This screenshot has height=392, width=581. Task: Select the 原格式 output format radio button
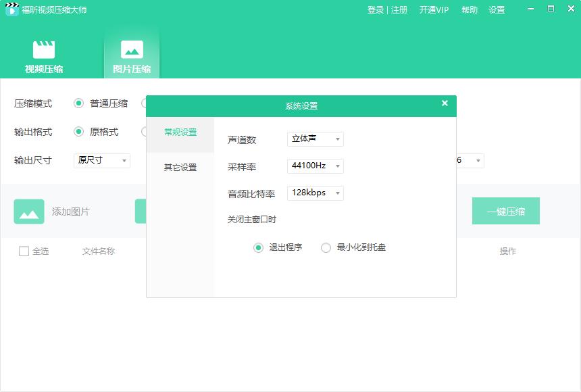tap(79, 132)
